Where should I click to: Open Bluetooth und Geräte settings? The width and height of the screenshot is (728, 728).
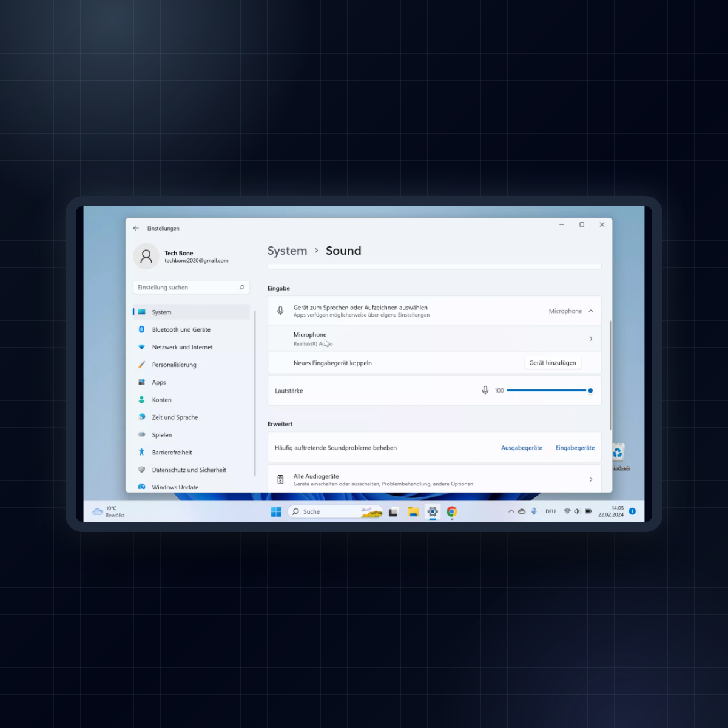[191, 329]
